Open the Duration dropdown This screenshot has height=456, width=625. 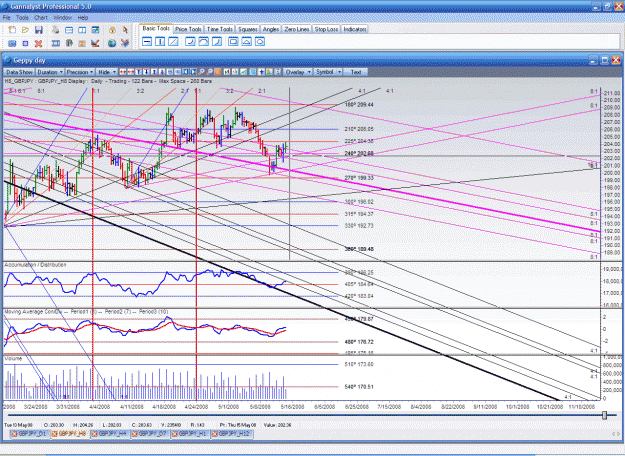point(50,72)
